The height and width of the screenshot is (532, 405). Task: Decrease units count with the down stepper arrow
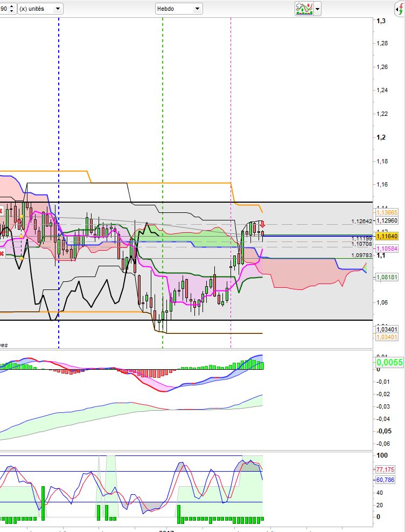tap(11, 11)
